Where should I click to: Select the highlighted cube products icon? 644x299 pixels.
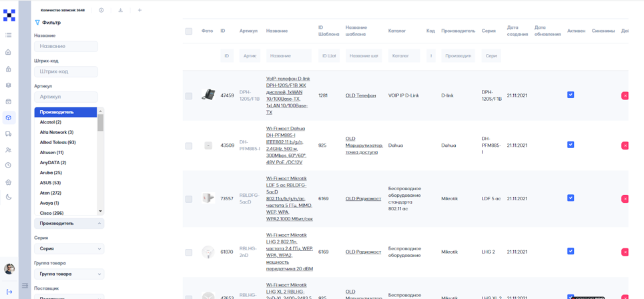click(9, 118)
